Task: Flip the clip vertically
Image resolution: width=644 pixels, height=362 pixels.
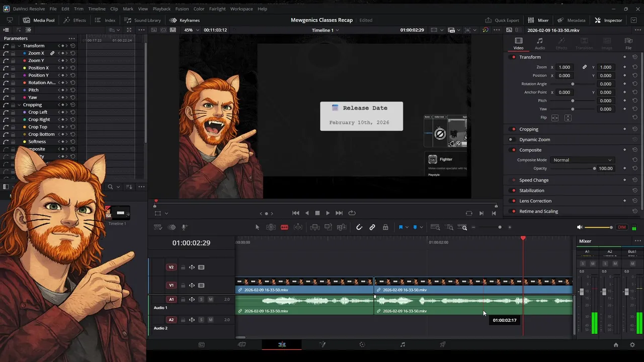Action: click(568, 118)
